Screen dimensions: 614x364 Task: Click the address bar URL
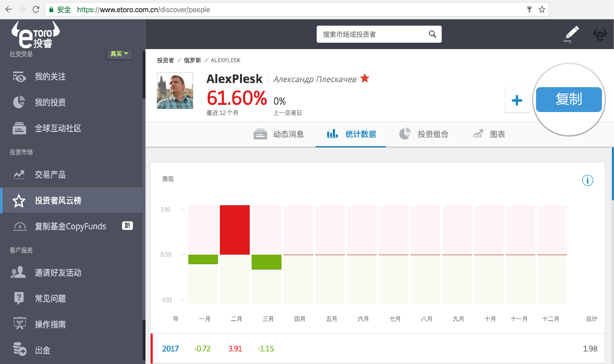(144, 9)
